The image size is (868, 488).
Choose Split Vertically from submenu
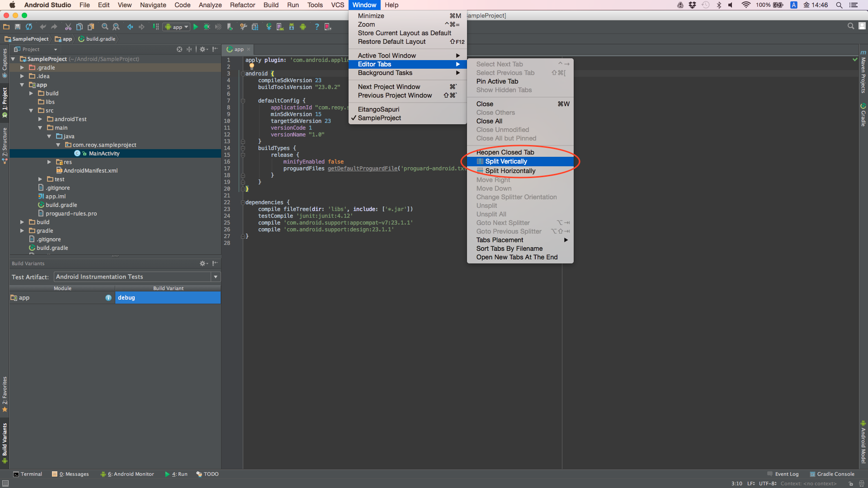point(506,161)
